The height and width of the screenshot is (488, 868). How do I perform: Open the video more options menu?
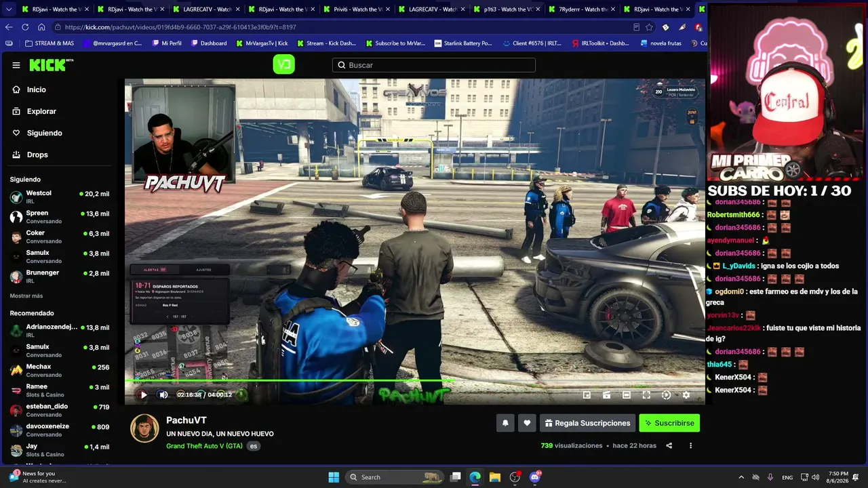[690, 445]
